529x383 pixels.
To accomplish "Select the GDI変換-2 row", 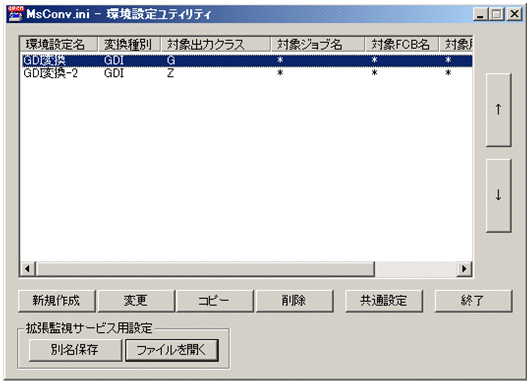I will (246, 73).
